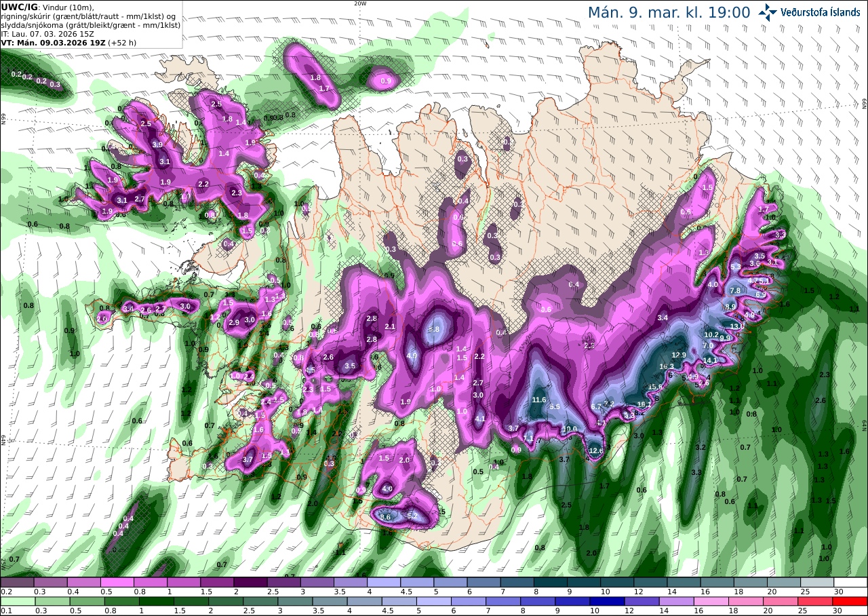868x616 pixels.
Task: Click the VT: Mán. 09.03.2026 19Z (+52 h) line
Action: pyautogui.click(x=68, y=42)
